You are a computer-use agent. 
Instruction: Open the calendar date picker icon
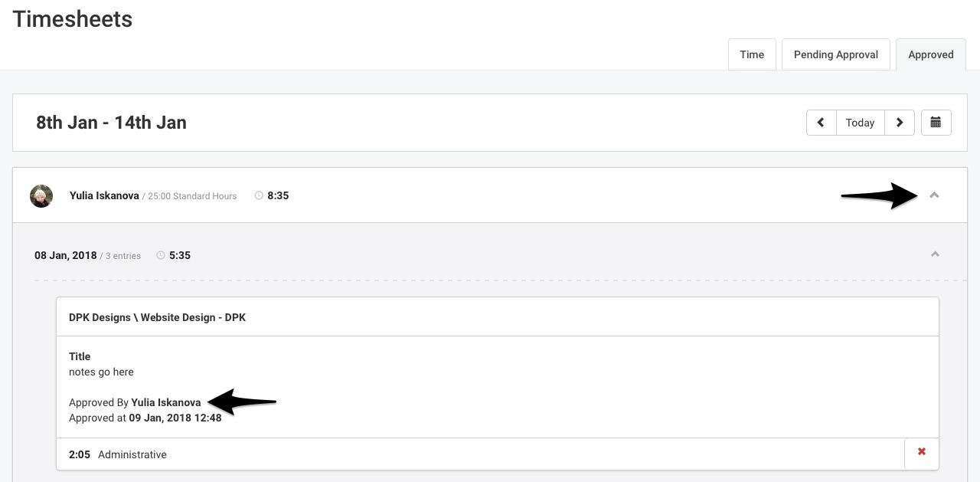(x=936, y=123)
